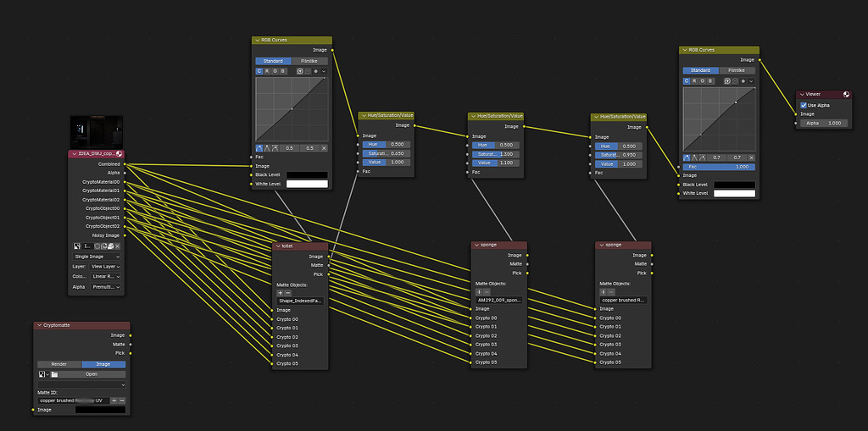
Task: Switch the 0.7 RGB Curves node to Filmlike
Action: [x=737, y=70]
